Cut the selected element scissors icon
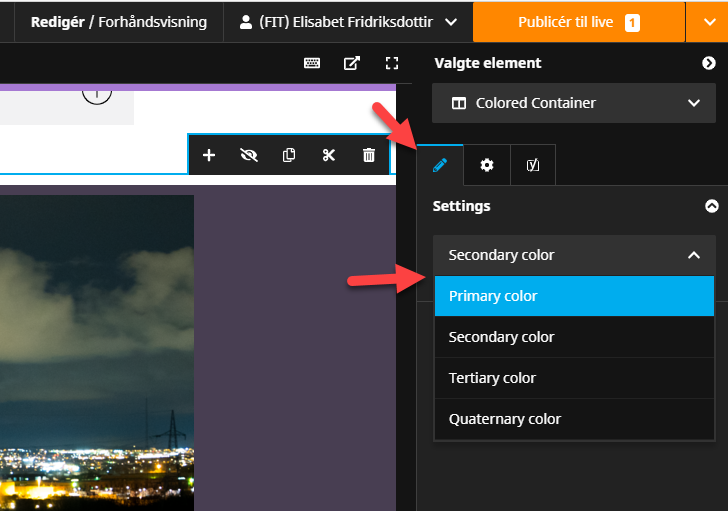 click(329, 155)
